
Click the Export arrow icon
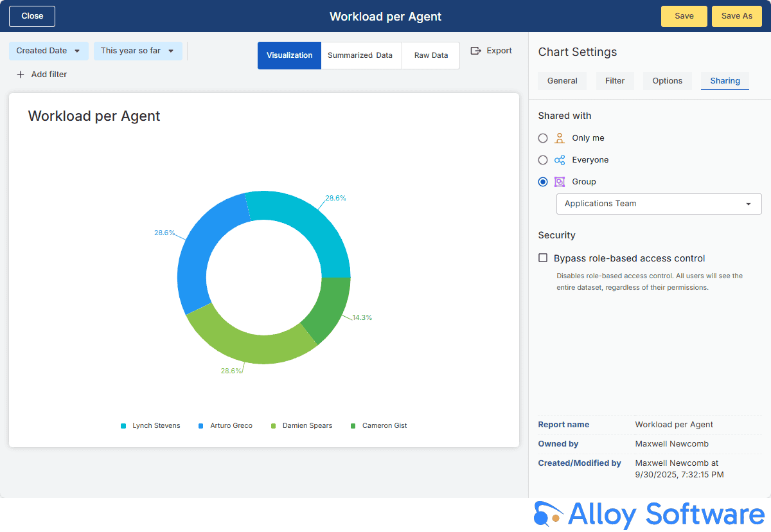pos(475,51)
